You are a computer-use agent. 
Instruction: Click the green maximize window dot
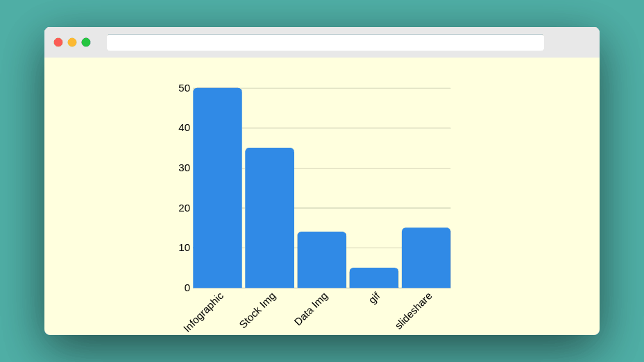pyautogui.click(x=86, y=42)
